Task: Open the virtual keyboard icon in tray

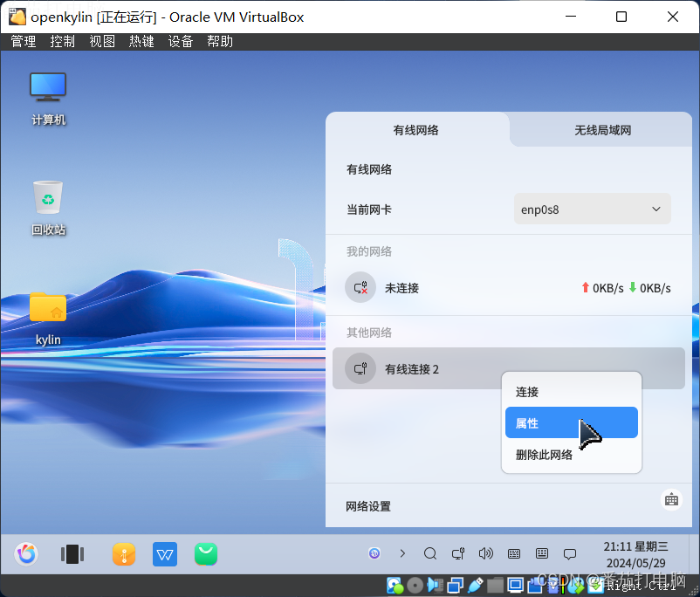Action: 542,553
